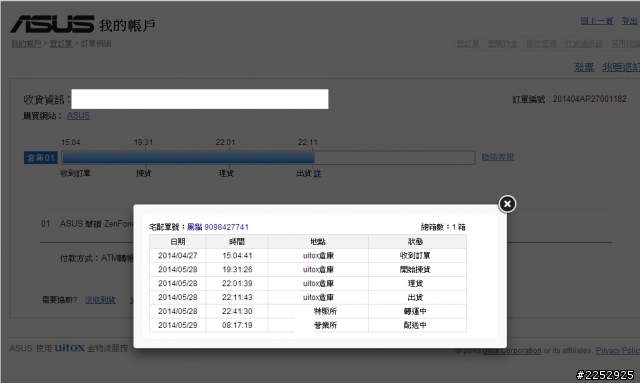This screenshot has height=383, width=640.
Task: Select time cell 19:31:26
Action: (x=237, y=269)
